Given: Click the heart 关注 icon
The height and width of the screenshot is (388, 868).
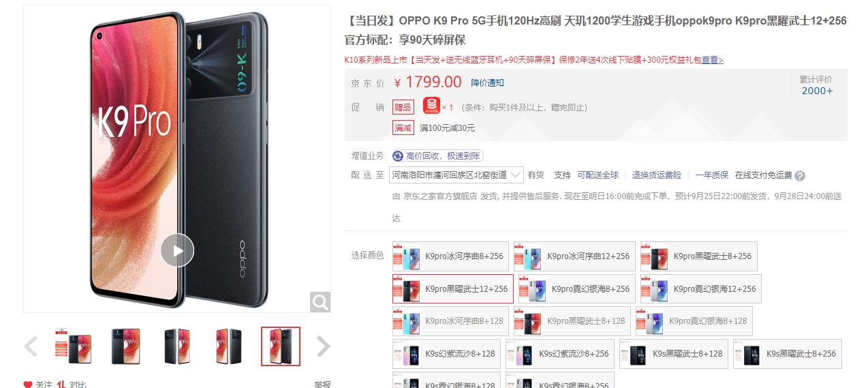Looking at the screenshot, I should [28, 385].
